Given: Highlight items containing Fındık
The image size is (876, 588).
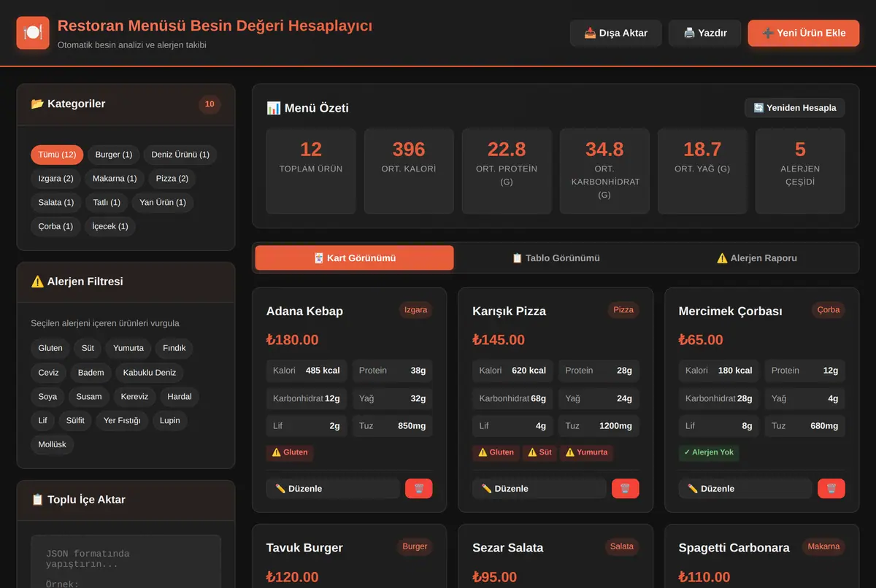Looking at the screenshot, I should (174, 348).
